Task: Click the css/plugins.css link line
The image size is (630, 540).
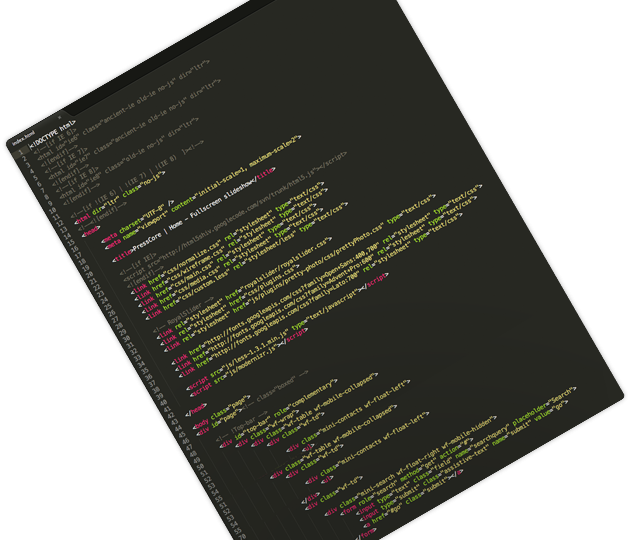Action: coord(232,305)
